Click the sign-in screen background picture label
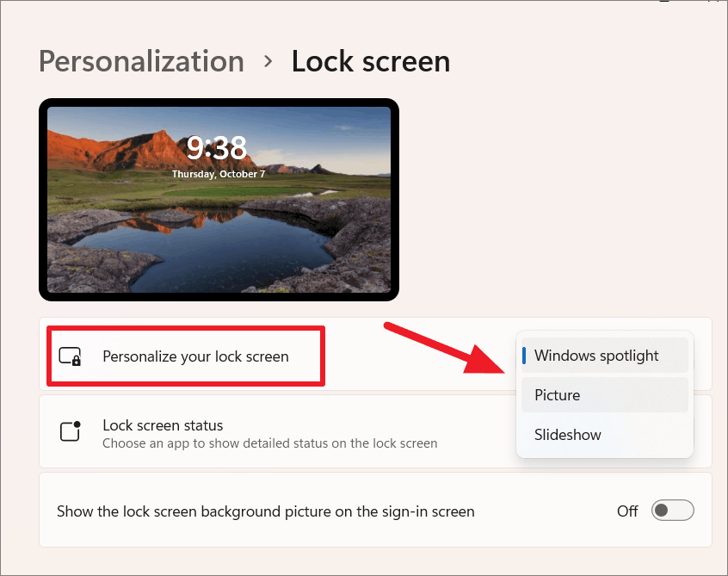This screenshot has height=576, width=728. tap(266, 511)
